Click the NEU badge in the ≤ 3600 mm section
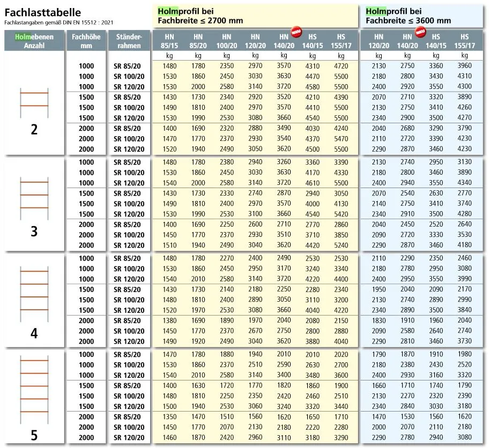Screen dimensions: 490x448 click(x=420, y=32)
